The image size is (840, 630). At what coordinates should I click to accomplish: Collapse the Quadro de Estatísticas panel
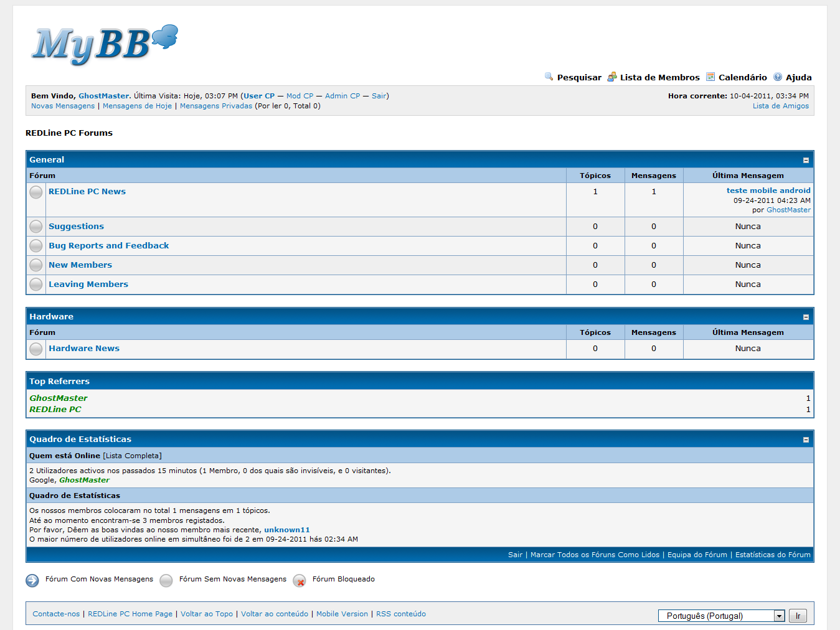pos(806,440)
